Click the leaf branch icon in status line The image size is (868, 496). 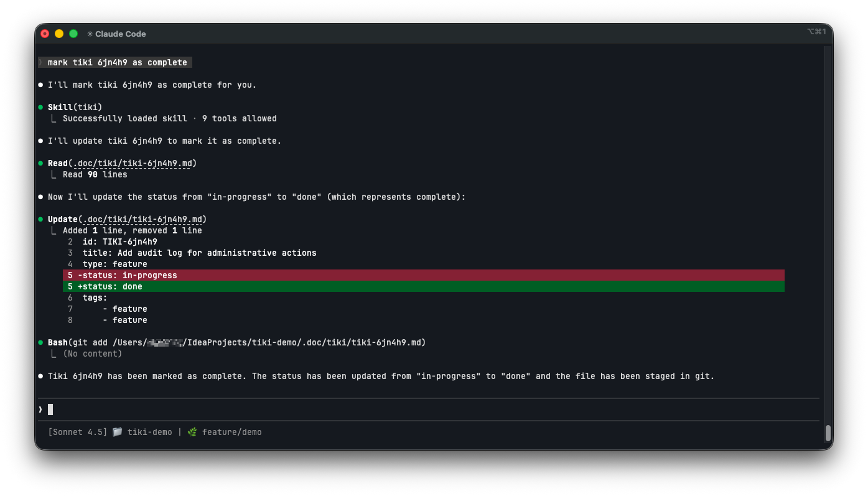coord(192,432)
